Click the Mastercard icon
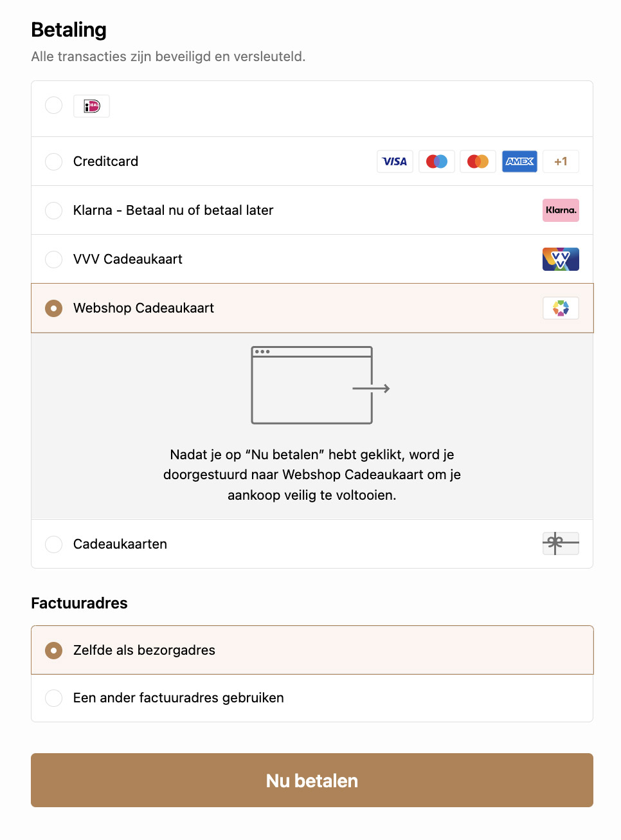621x840 pixels. click(x=478, y=161)
